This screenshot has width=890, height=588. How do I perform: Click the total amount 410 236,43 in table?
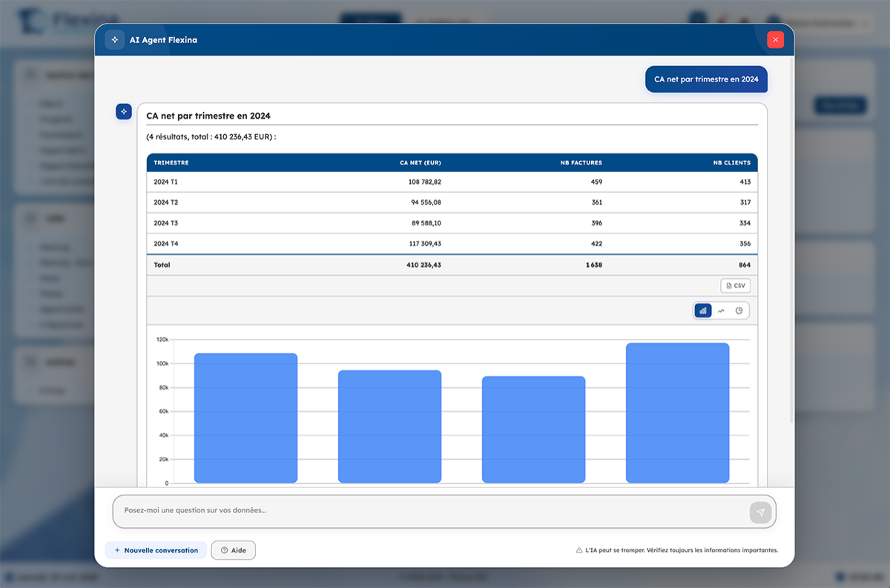coord(424,265)
